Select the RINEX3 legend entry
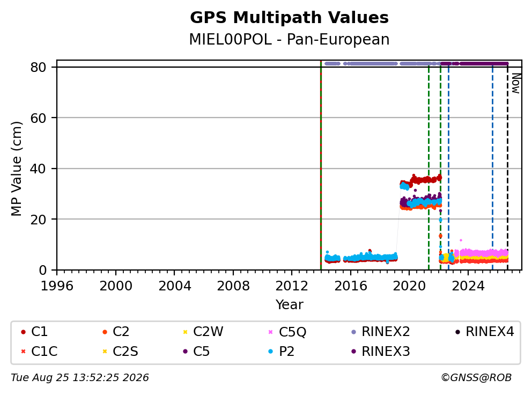The image size is (532, 394). [381, 351]
